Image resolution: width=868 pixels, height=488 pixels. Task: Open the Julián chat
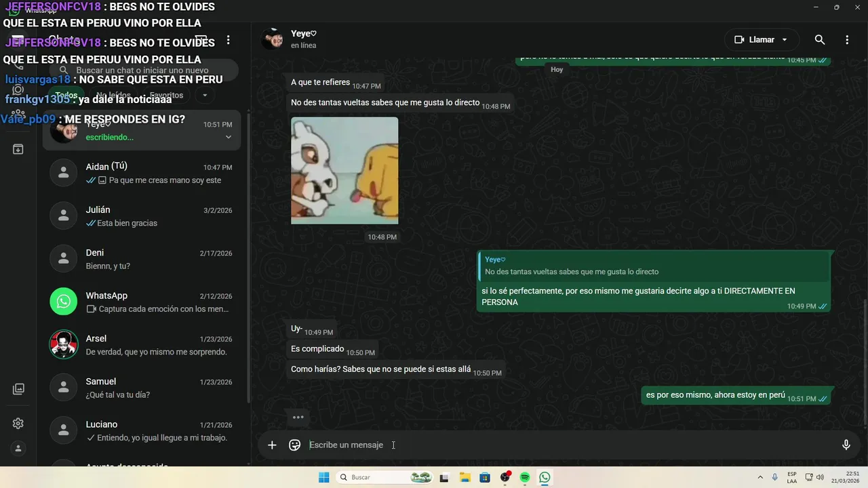[141, 216]
